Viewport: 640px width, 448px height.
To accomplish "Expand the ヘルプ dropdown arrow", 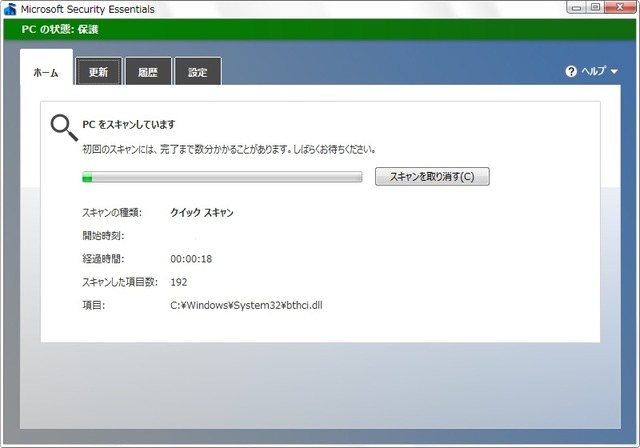I will point(614,72).
